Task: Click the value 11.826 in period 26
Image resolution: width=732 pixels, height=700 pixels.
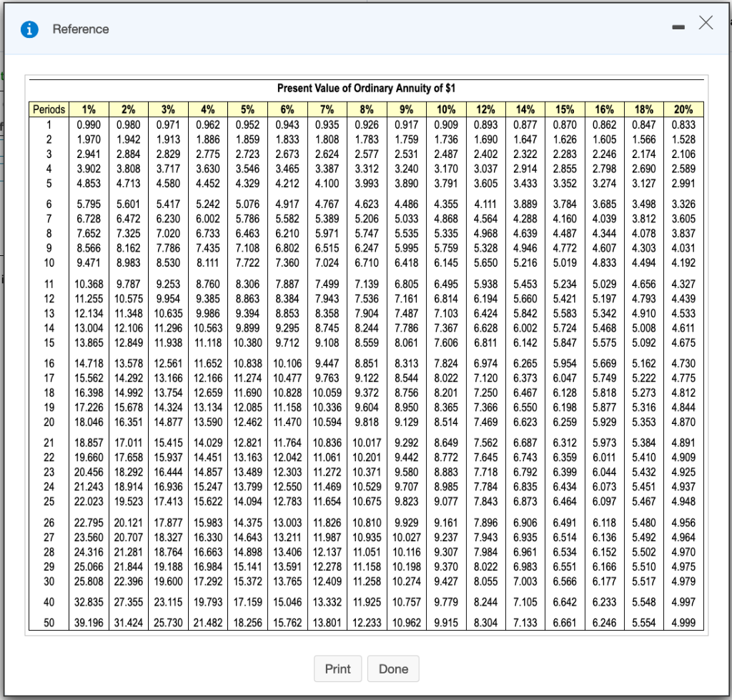Action: tap(327, 523)
